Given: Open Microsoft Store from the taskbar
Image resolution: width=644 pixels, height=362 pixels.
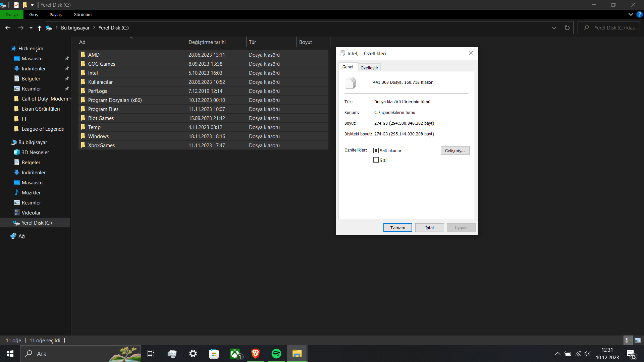Looking at the screenshot, I should click(214, 354).
